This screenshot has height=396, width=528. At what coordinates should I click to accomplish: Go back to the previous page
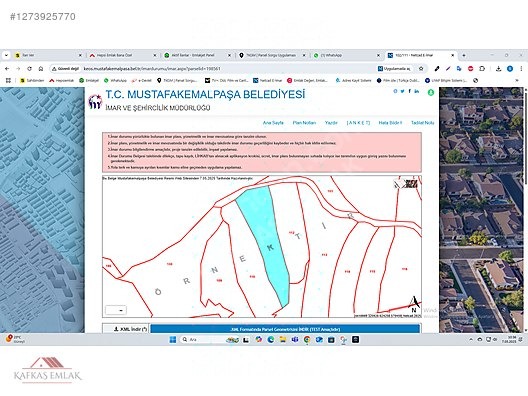(7, 69)
